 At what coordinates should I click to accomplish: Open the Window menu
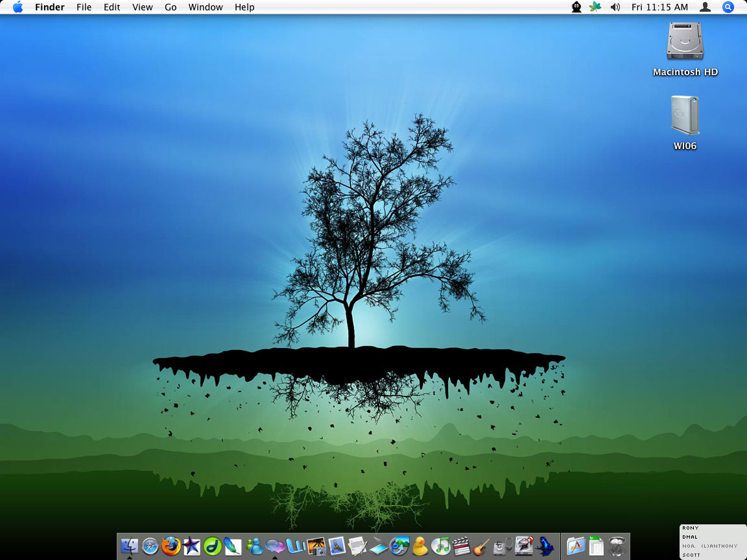206,7
